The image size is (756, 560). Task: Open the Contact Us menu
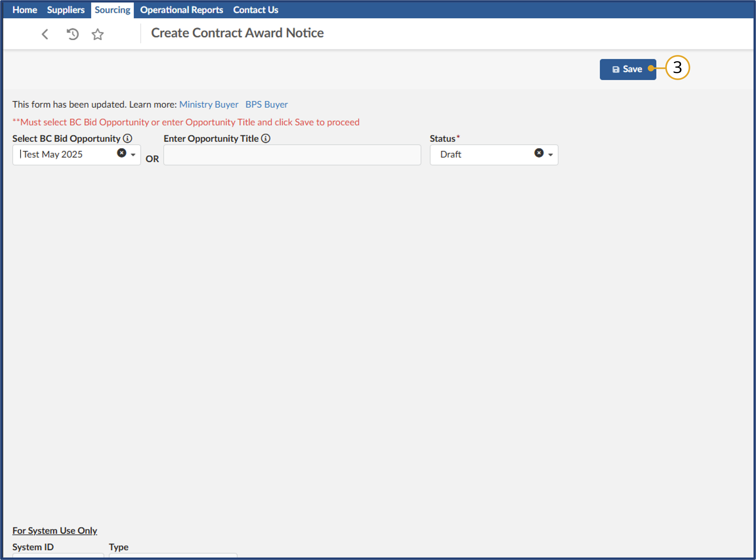(256, 10)
